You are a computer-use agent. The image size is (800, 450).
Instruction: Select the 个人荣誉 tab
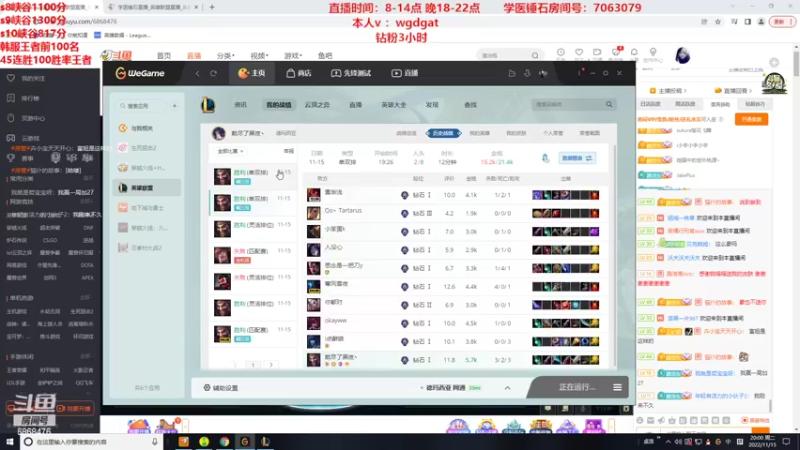pos(553,133)
